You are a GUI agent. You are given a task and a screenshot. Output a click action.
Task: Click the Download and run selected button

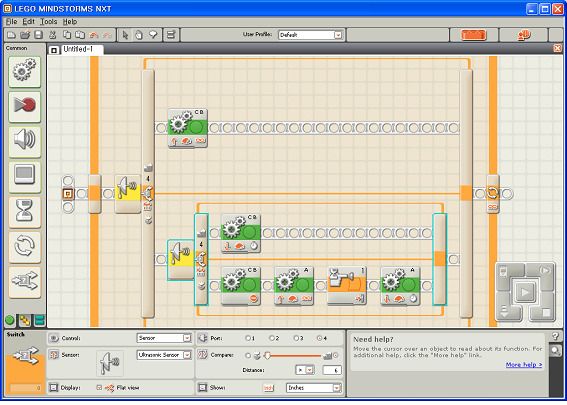pos(545,271)
